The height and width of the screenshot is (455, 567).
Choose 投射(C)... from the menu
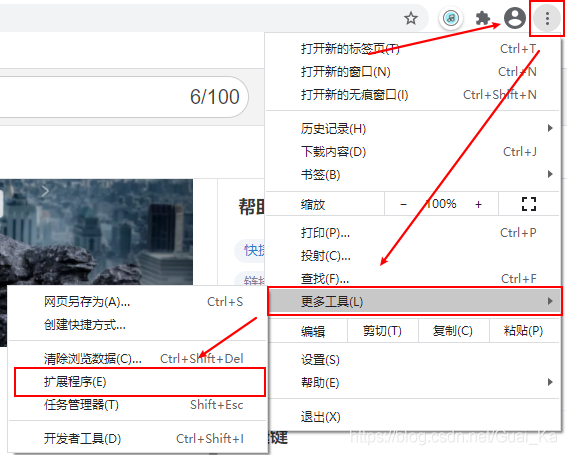click(x=413, y=256)
